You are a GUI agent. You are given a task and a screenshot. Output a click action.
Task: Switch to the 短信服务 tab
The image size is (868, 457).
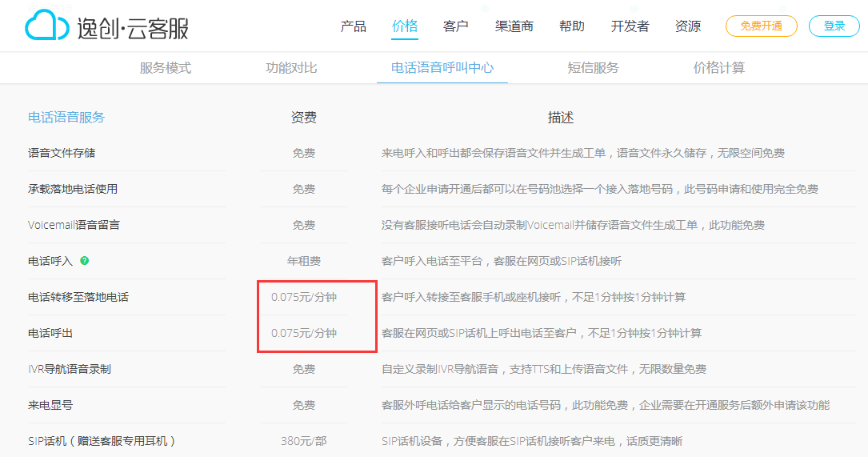click(x=593, y=67)
